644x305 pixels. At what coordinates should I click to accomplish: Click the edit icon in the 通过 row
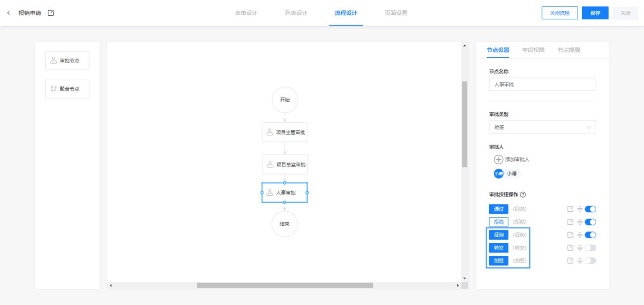[570, 209]
